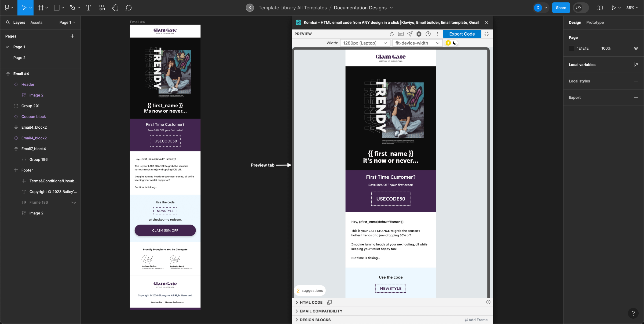Screen dimensions: 644x324
Task: Click the Hand tool icon
Action: tap(115, 8)
